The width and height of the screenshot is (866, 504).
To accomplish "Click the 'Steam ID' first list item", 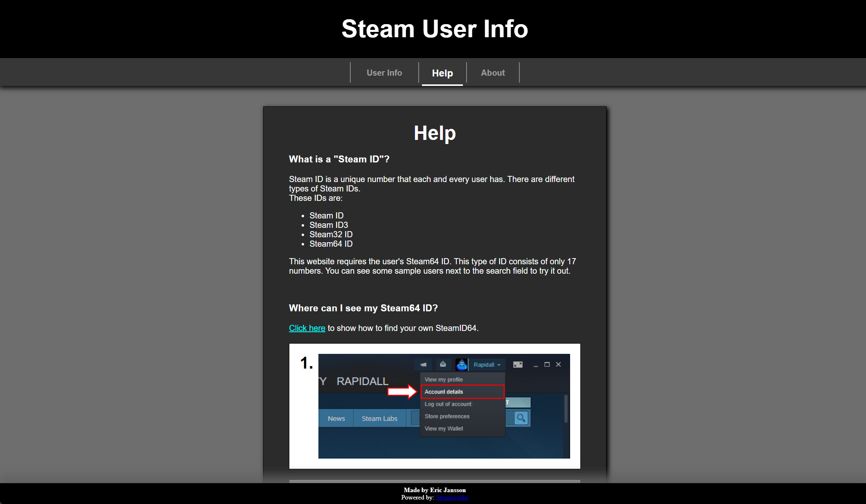I will [x=327, y=216].
